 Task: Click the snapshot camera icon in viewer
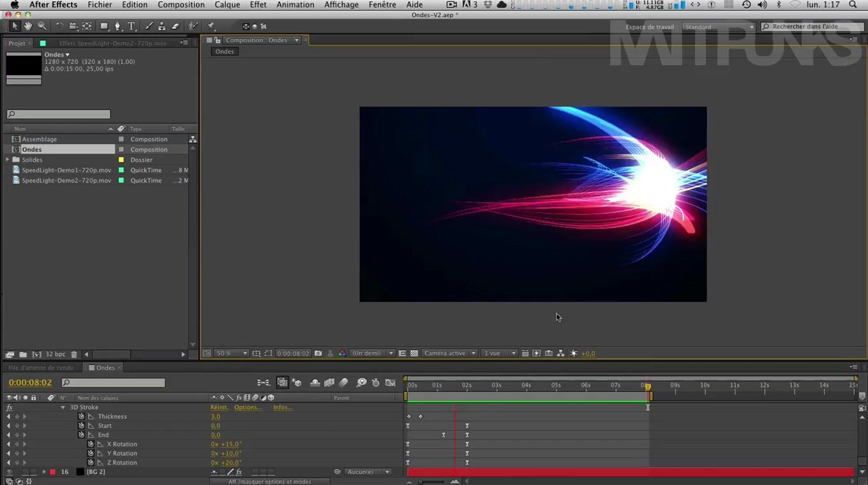click(318, 354)
